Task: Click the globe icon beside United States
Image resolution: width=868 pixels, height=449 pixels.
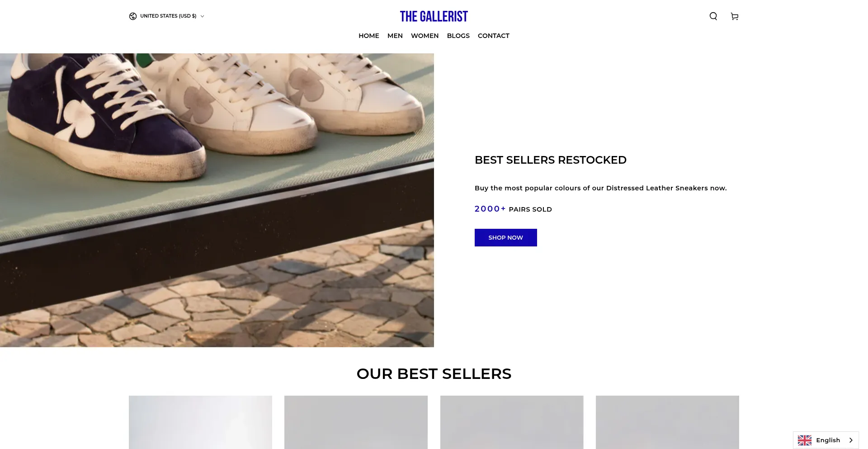Action: (x=133, y=16)
